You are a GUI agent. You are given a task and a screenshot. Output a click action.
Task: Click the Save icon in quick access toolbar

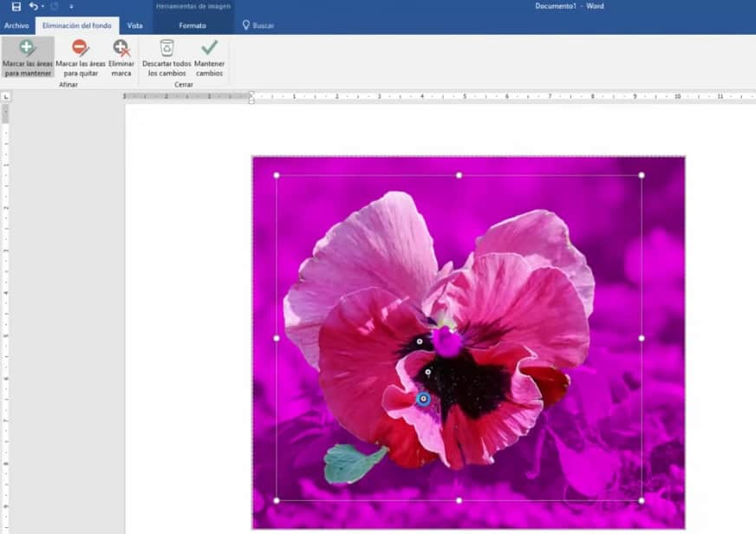tap(16, 6)
